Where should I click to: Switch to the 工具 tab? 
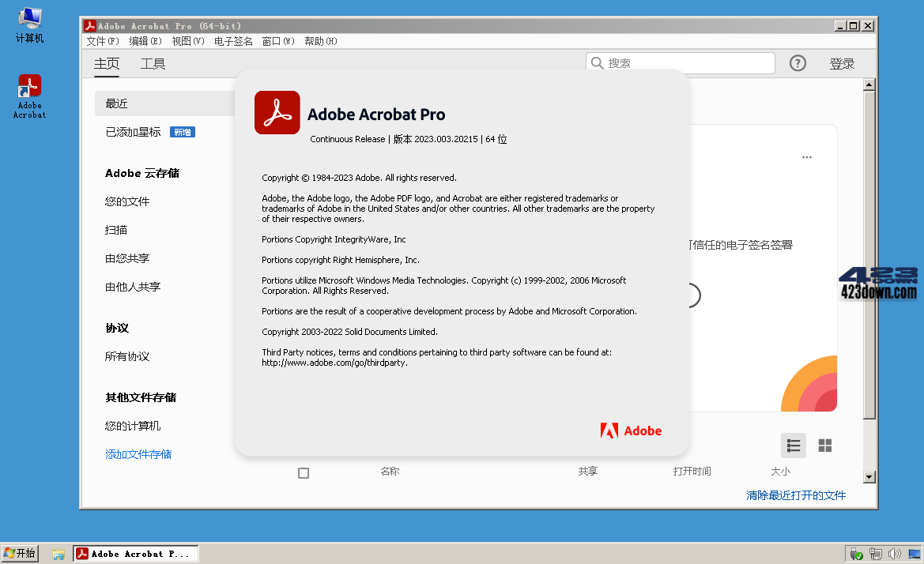pyautogui.click(x=153, y=63)
